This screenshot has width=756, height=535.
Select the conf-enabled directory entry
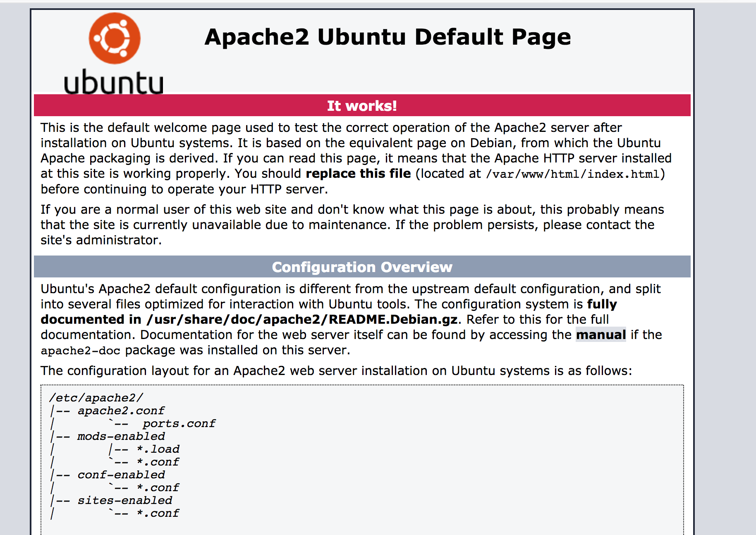pyautogui.click(x=121, y=475)
